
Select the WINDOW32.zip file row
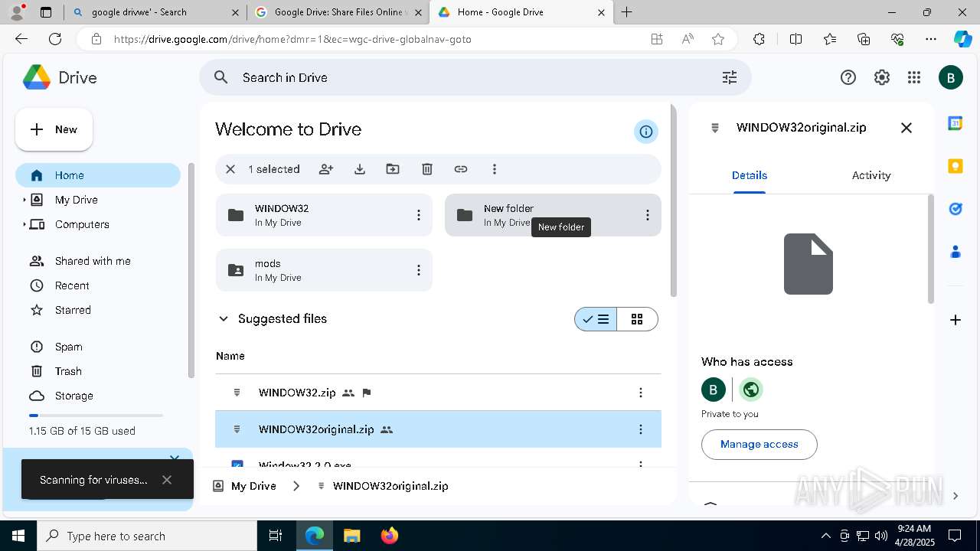(x=438, y=393)
